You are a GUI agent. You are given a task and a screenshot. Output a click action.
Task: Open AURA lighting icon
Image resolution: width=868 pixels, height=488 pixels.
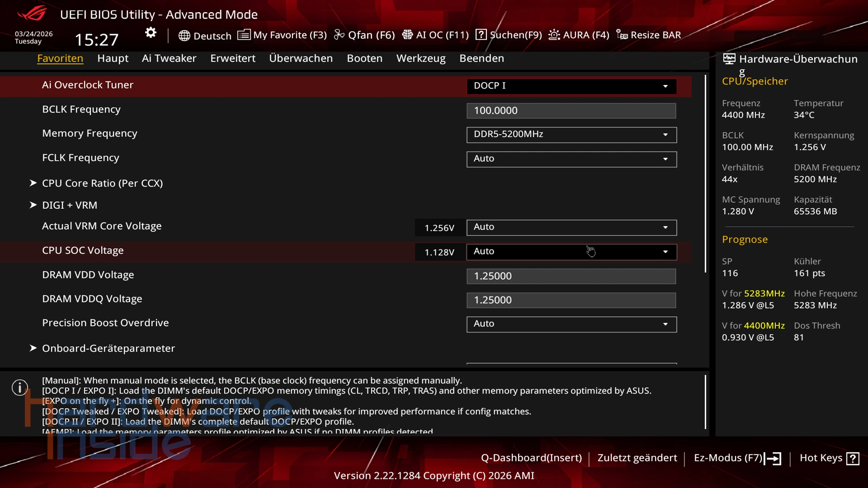click(554, 35)
